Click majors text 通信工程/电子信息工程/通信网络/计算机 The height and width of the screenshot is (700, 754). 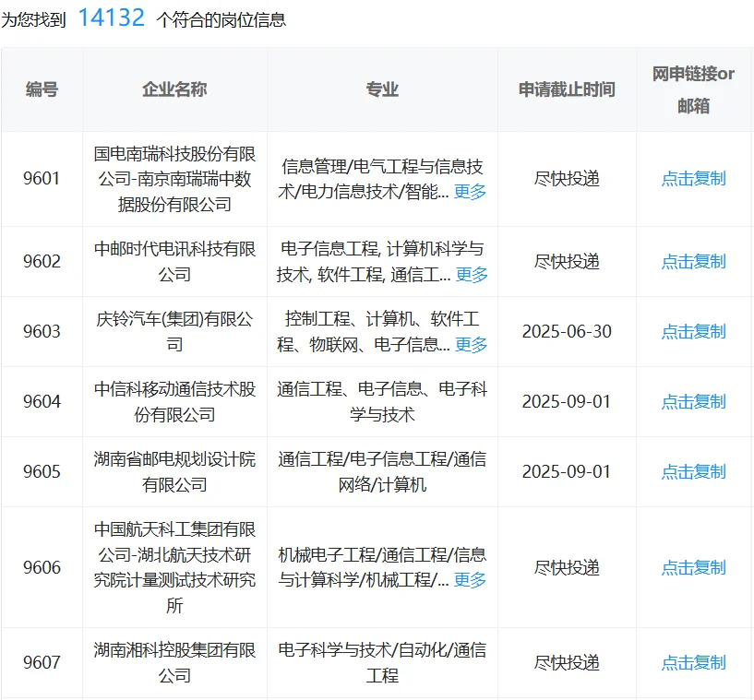click(x=382, y=472)
